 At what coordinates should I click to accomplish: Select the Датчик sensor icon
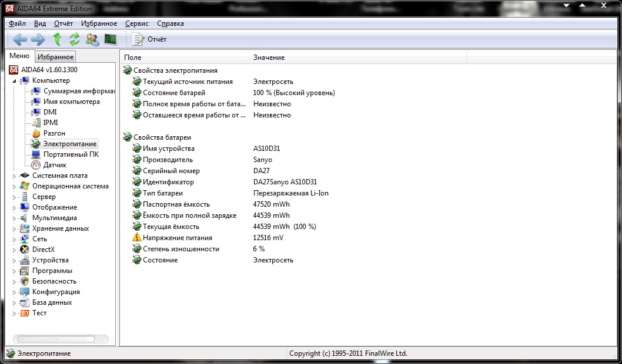point(36,165)
